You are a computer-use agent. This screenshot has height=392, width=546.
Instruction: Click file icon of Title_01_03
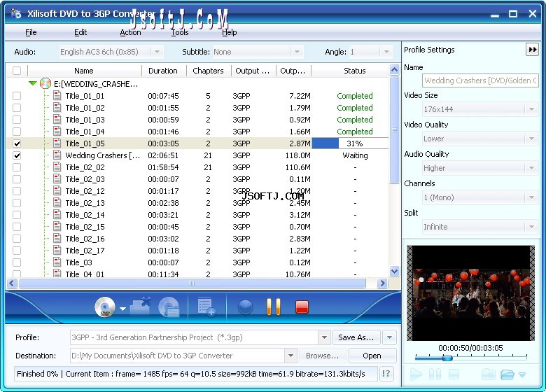click(57, 120)
